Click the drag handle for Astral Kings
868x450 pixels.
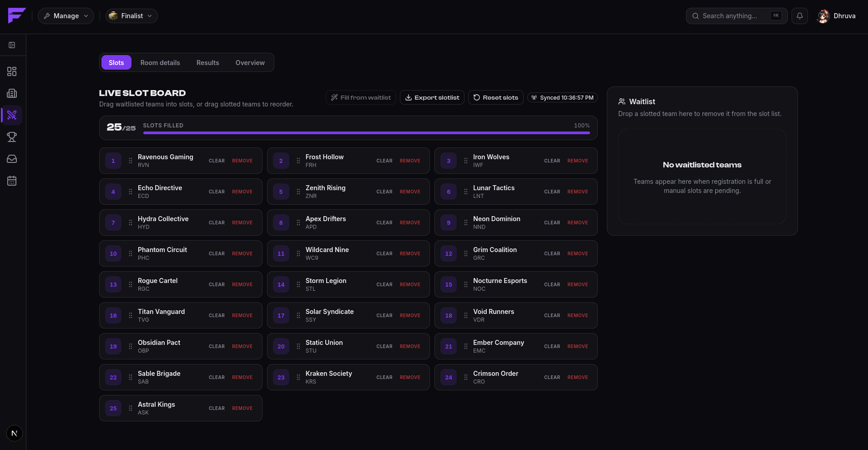(x=131, y=408)
